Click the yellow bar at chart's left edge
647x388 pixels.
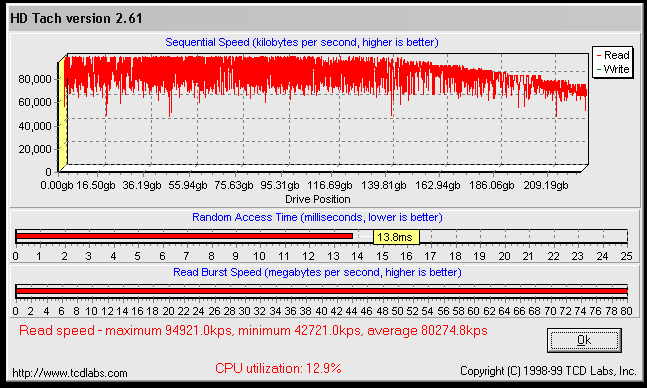tap(62, 114)
